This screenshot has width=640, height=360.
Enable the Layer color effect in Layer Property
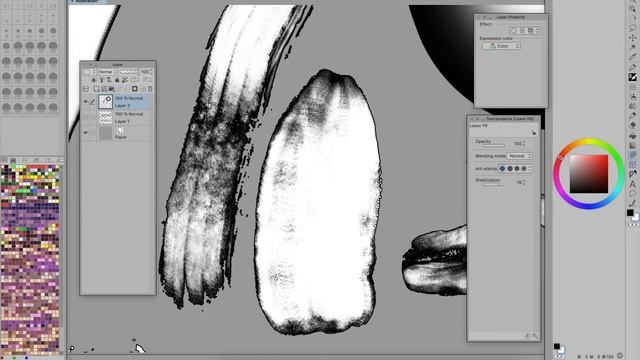click(x=531, y=31)
